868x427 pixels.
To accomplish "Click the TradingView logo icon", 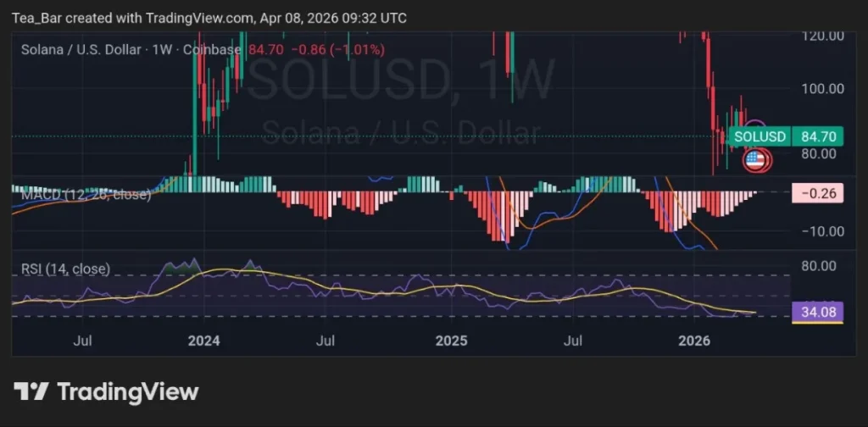I will (x=31, y=391).
